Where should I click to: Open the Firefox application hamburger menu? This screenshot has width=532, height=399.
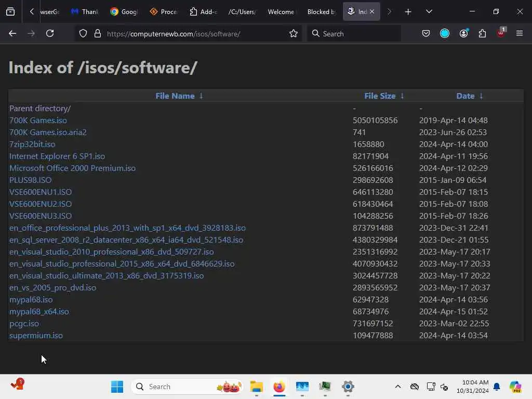519,33
